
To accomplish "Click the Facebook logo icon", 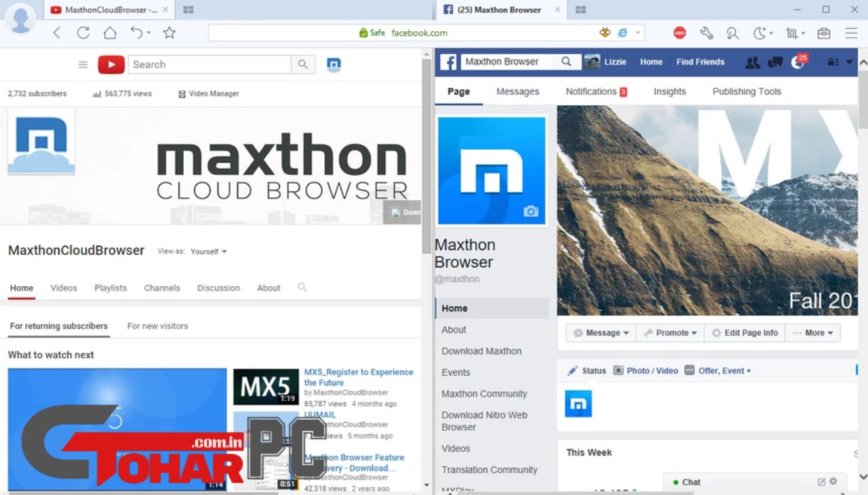I will coord(448,62).
